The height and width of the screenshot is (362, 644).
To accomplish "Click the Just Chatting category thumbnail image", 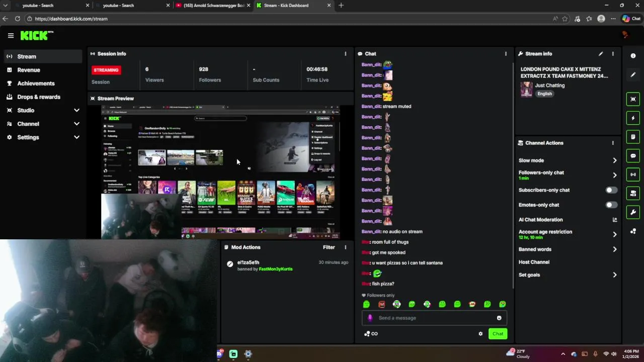I will (526, 89).
